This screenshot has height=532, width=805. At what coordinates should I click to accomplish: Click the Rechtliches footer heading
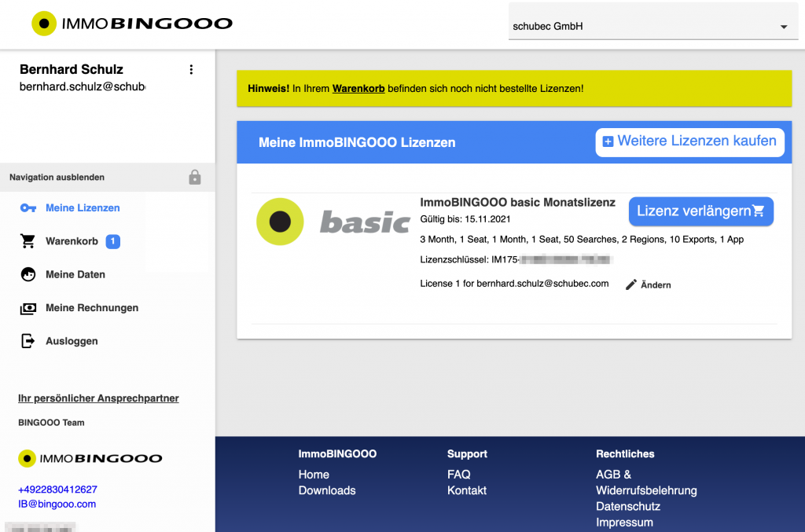tap(625, 454)
